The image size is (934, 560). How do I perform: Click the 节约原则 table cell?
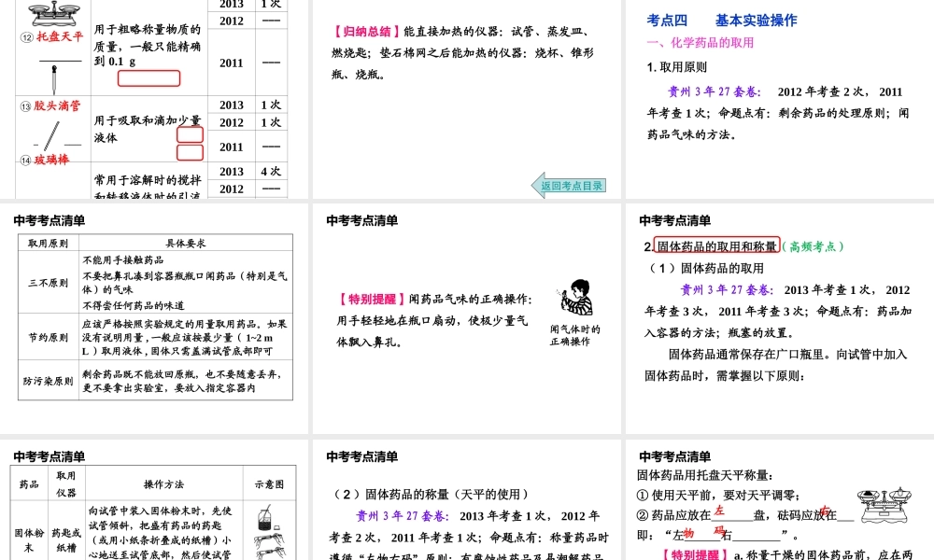pos(49,337)
